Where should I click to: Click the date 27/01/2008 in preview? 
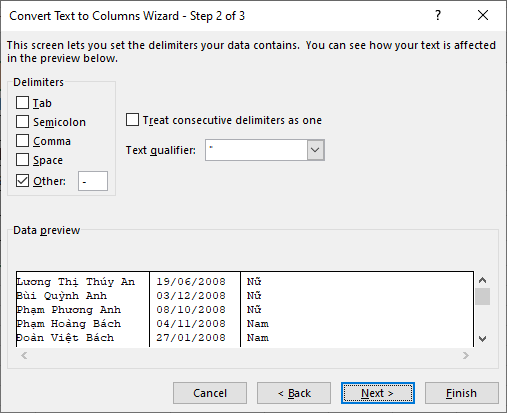[191, 338]
